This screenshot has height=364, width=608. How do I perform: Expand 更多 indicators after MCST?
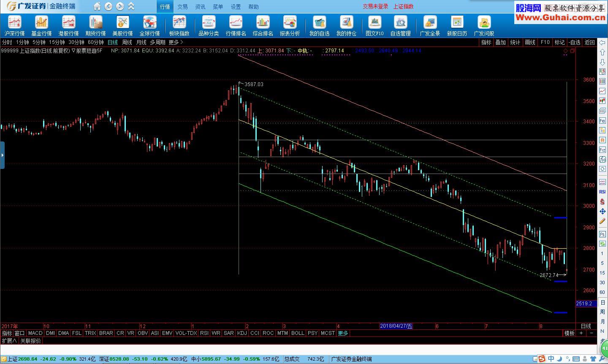(x=343, y=333)
